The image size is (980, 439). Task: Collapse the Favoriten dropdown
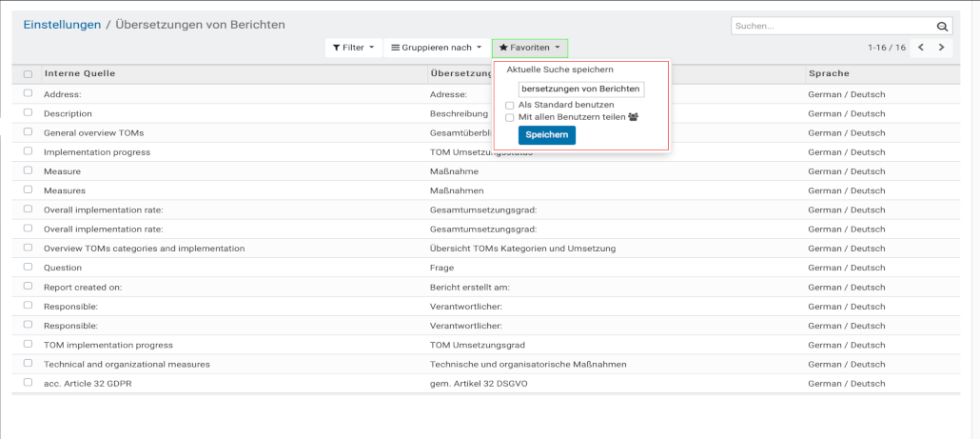(530, 48)
